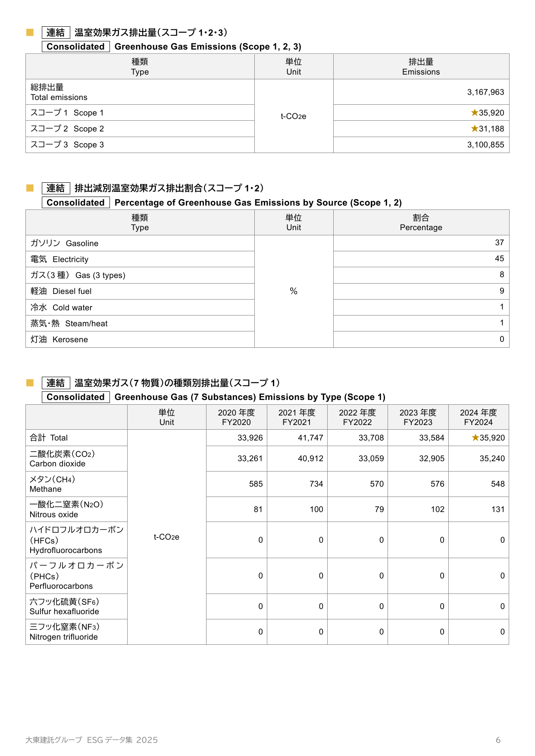
Task: Click the t-CO2e unit cell in emissions table
Action: pos(294,116)
